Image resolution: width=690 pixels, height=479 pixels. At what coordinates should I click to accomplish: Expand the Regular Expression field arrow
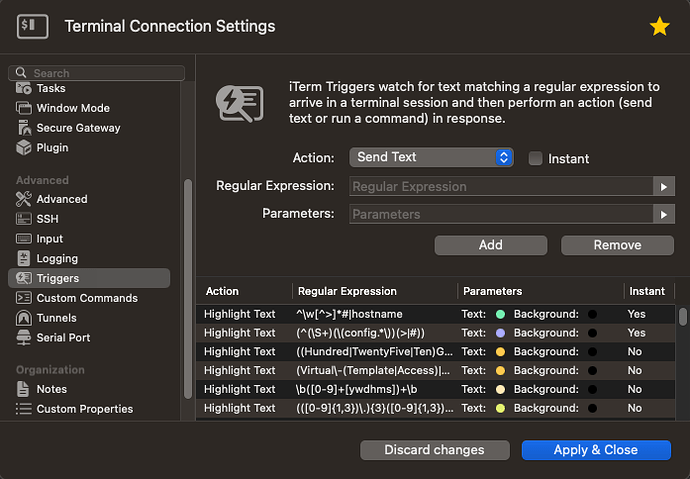point(661,186)
